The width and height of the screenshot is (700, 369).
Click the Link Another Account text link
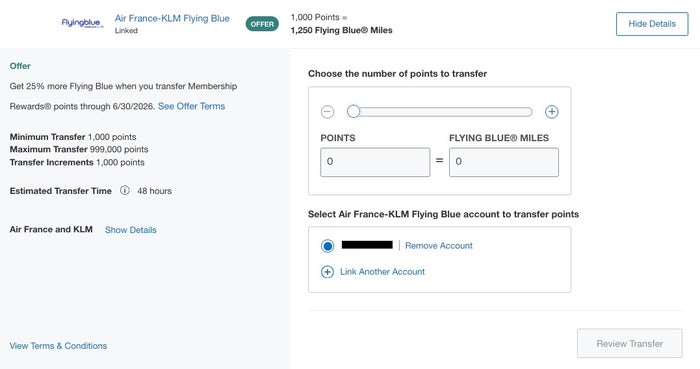pos(383,272)
